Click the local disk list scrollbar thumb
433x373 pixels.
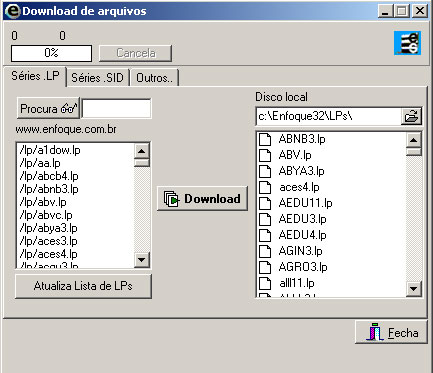point(414,152)
